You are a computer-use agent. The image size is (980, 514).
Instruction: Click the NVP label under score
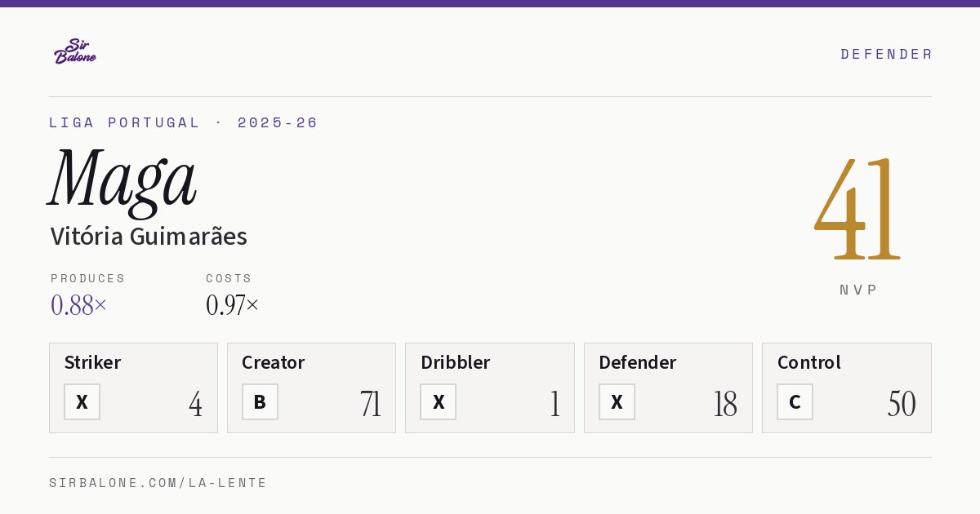858,290
